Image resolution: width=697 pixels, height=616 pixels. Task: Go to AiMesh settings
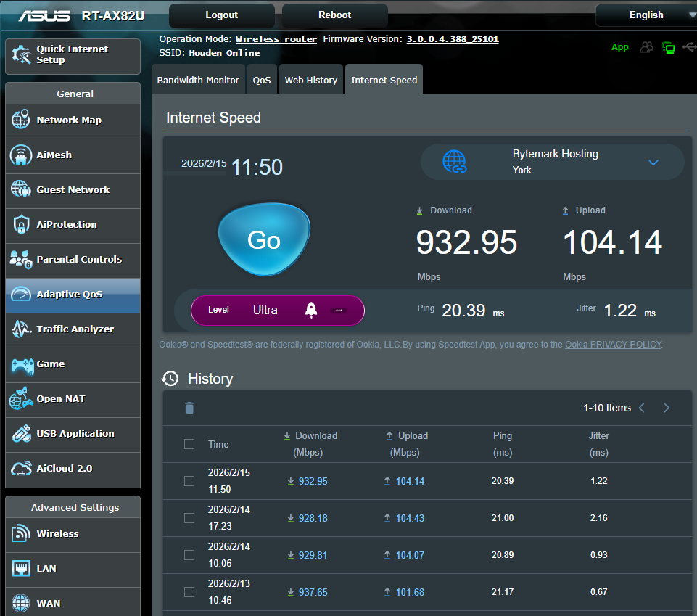[73, 155]
